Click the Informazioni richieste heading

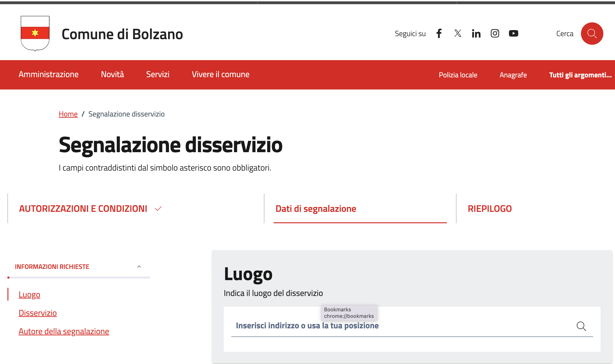[x=52, y=267]
